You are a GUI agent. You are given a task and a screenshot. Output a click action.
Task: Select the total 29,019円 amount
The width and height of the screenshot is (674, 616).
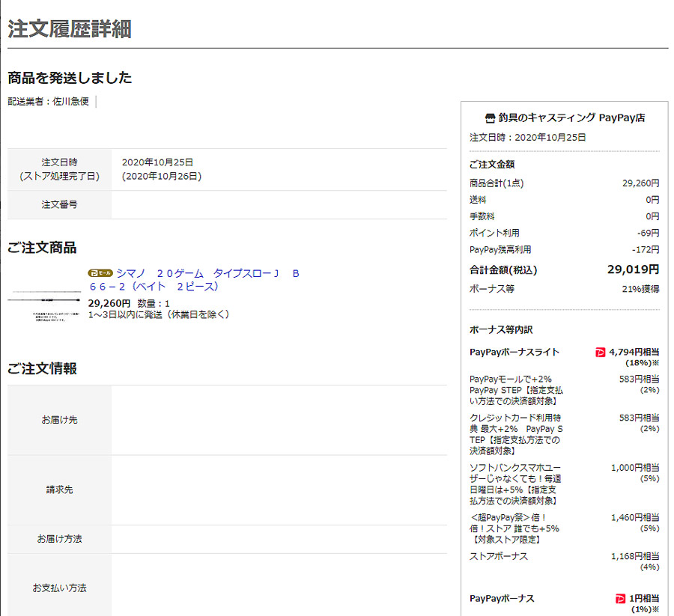[633, 269]
